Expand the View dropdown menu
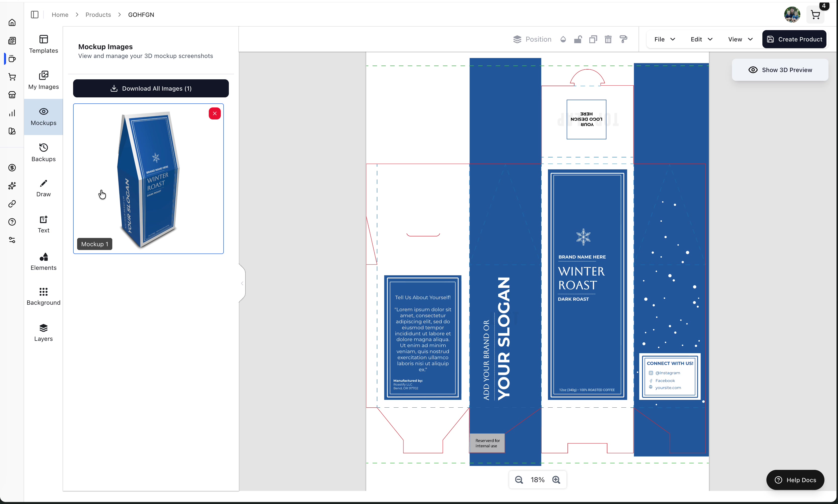This screenshot has width=838, height=504. (740, 39)
